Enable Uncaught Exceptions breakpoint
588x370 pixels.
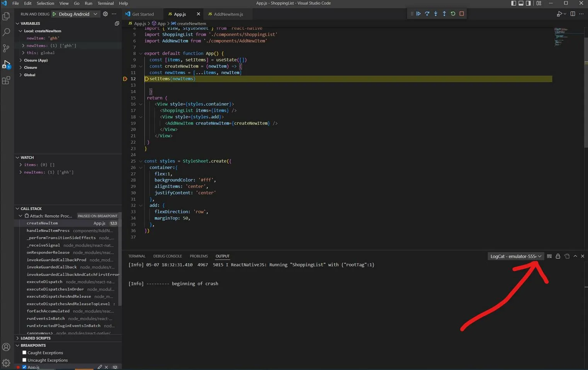point(24,360)
